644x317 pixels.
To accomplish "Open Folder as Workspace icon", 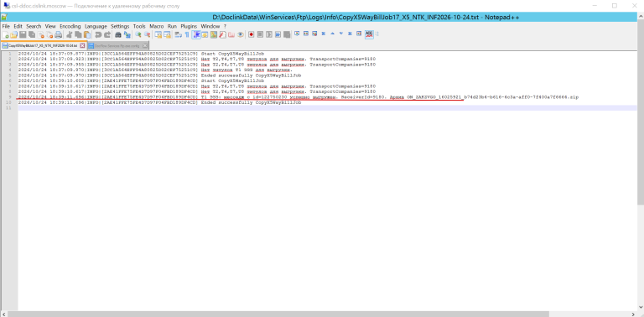I will tap(231, 34).
